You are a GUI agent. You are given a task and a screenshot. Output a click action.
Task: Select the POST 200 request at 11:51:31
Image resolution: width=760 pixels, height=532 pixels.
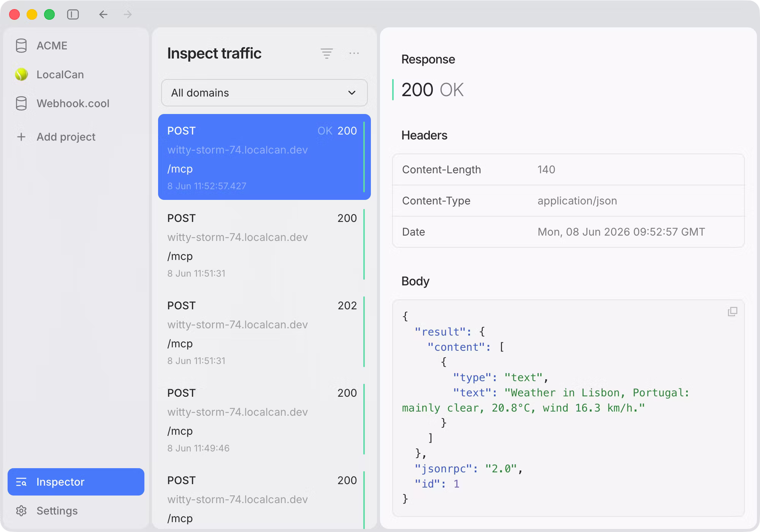point(264,245)
